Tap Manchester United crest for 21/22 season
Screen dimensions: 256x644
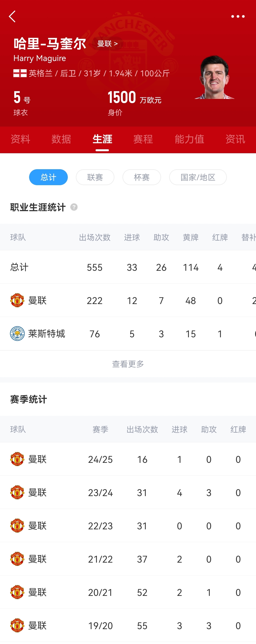(17, 559)
